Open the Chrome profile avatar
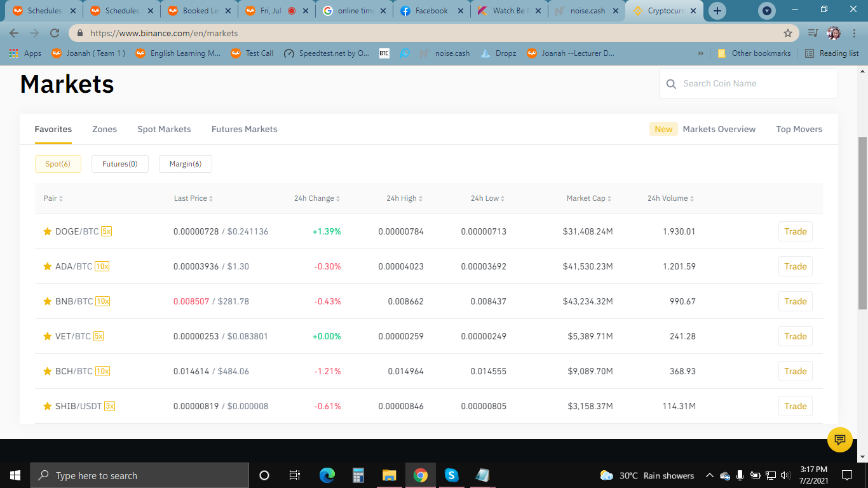Image resolution: width=868 pixels, height=488 pixels. click(x=834, y=33)
